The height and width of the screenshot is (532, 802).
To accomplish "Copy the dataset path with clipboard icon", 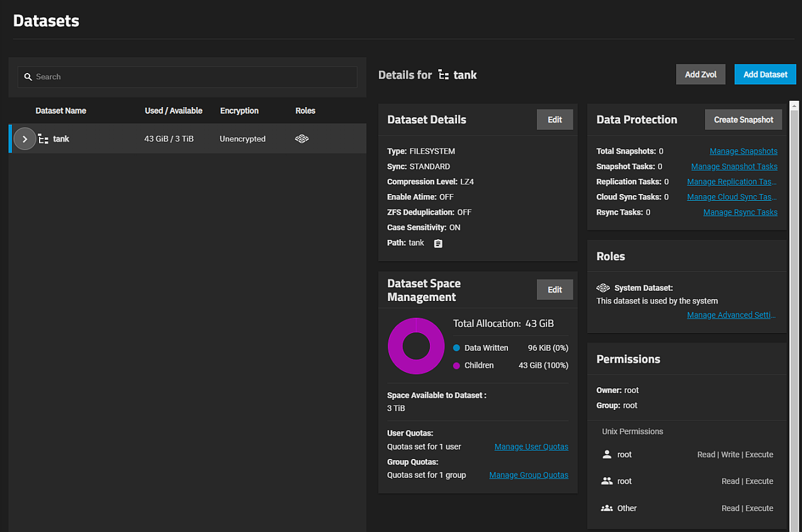I will click(x=438, y=244).
